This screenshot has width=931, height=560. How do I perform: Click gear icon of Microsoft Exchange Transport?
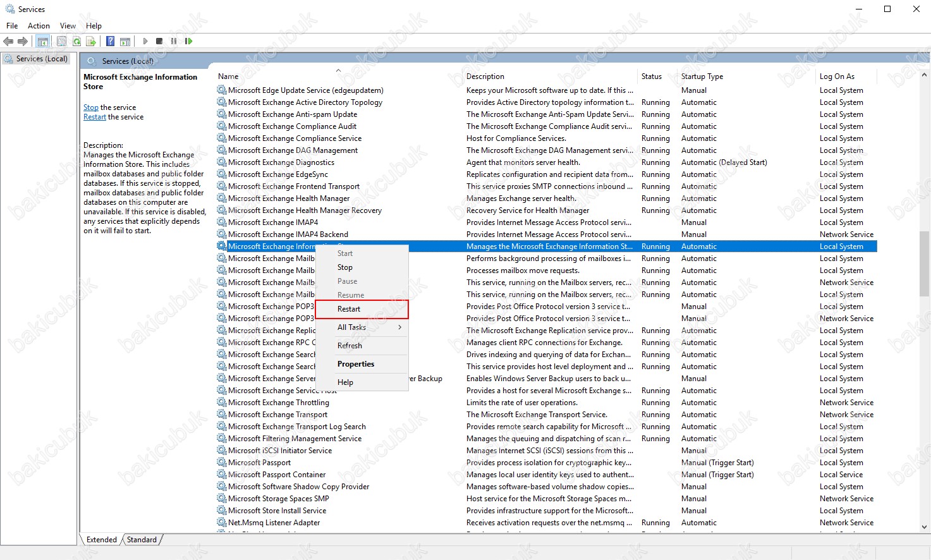pos(221,415)
